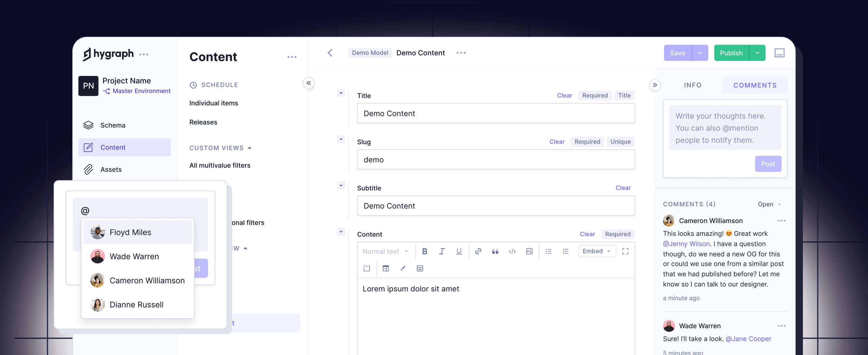The image size is (868, 355).
Task: Toggle bold formatting in Content editor
Action: (425, 251)
